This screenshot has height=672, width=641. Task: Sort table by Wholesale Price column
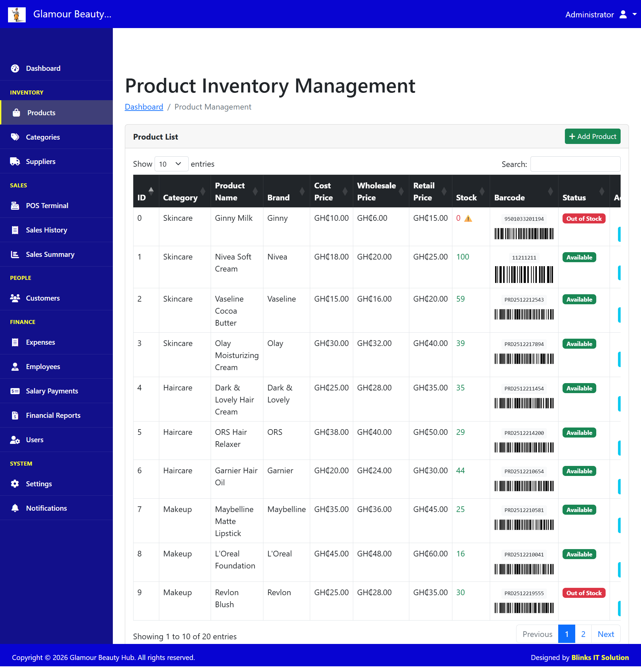coord(381,191)
